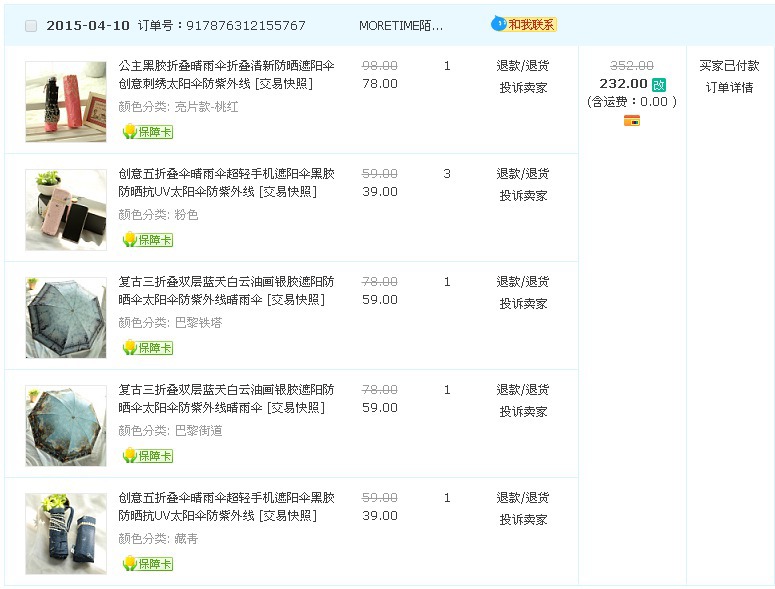775x589 pixels.
Task: Tick the checkbox for order dated 2015-04-10
Action: point(31,26)
